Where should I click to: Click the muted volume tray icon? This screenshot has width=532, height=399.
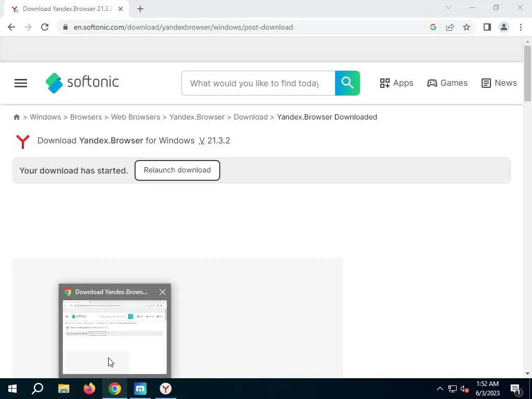465,389
